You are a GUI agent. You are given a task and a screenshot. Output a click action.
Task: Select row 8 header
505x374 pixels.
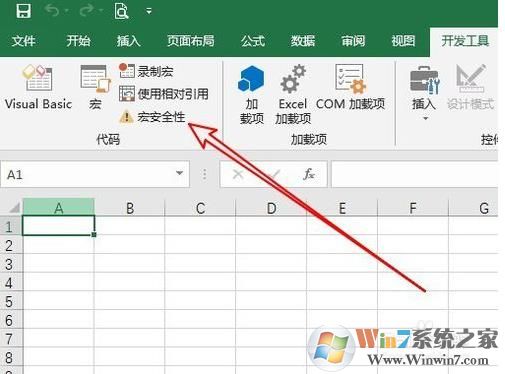10,357
